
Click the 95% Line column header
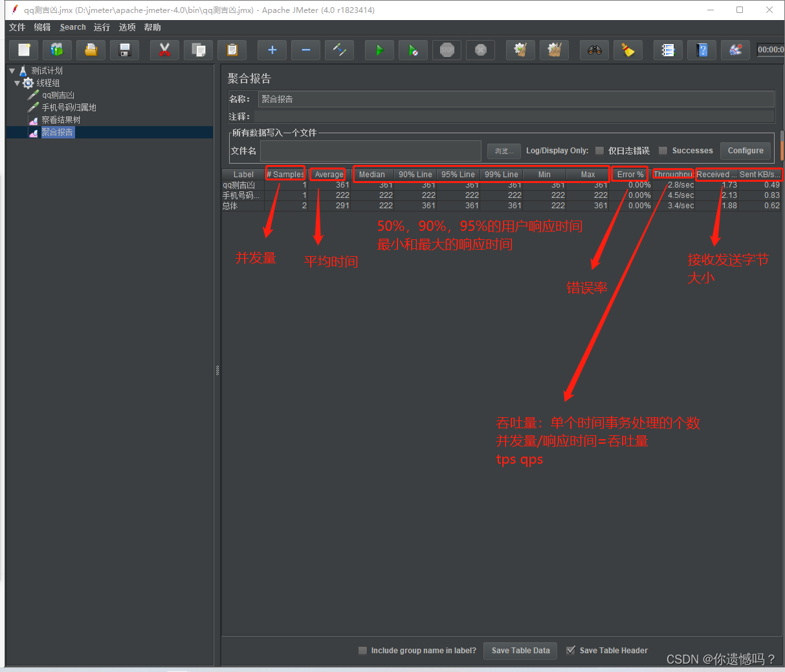pyautogui.click(x=458, y=175)
